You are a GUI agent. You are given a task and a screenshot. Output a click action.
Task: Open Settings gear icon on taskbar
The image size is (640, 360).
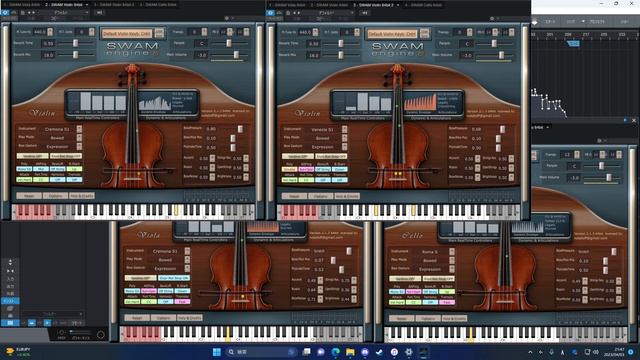tap(409, 352)
